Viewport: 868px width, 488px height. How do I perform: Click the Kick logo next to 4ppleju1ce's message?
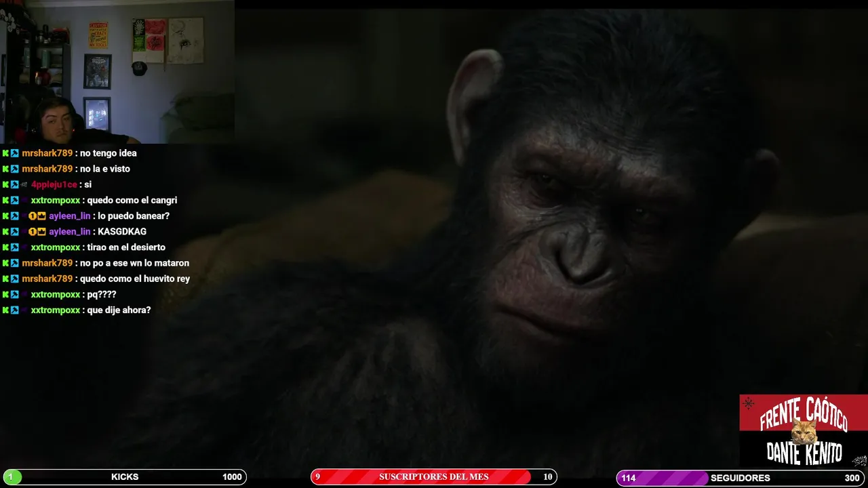click(x=5, y=184)
